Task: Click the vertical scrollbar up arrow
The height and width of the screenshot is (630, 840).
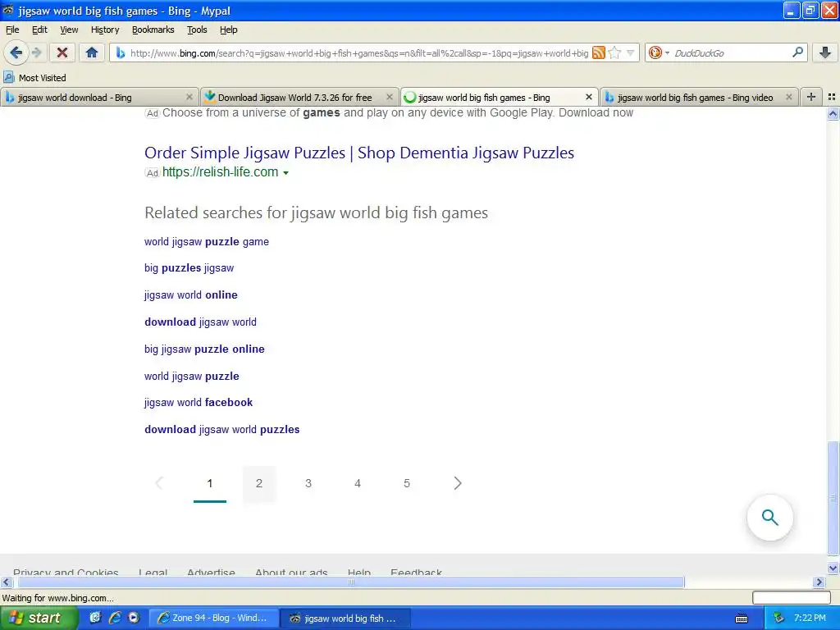Action: point(833,113)
